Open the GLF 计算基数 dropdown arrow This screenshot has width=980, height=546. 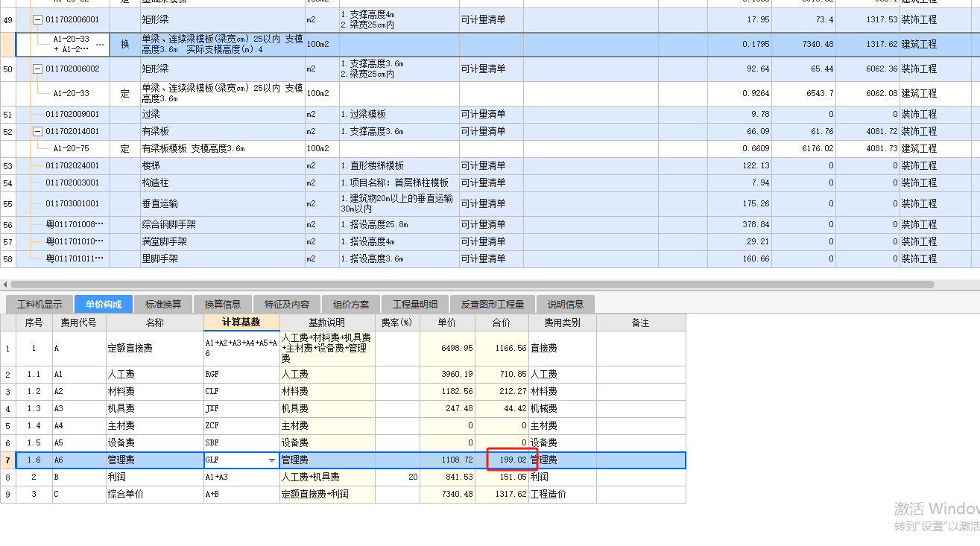coord(271,460)
